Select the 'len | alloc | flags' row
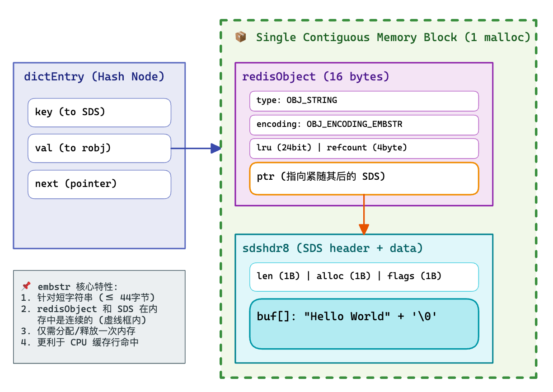The image size is (553, 392). 364,276
